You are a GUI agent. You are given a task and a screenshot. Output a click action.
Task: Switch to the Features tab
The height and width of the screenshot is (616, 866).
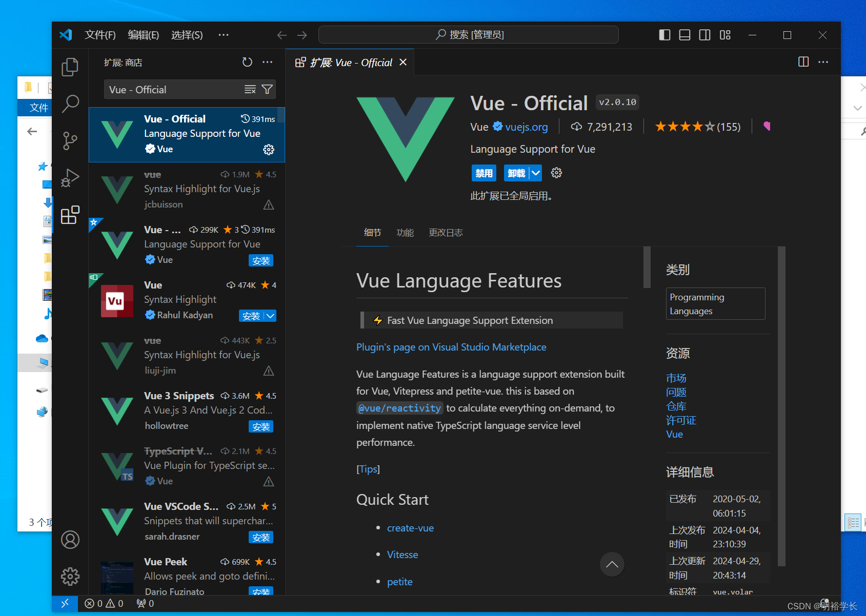pyautogui.click(x=405, y=233)
